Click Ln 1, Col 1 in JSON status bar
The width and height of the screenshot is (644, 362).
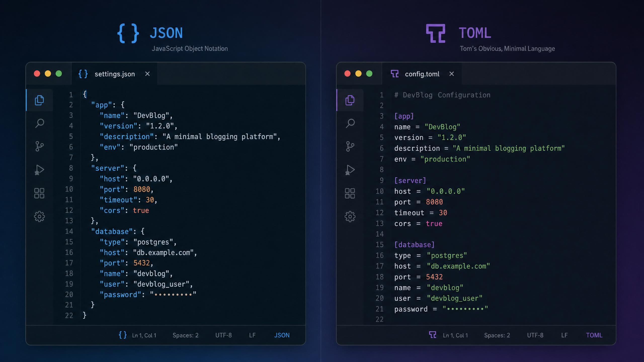tap(144, 335)
